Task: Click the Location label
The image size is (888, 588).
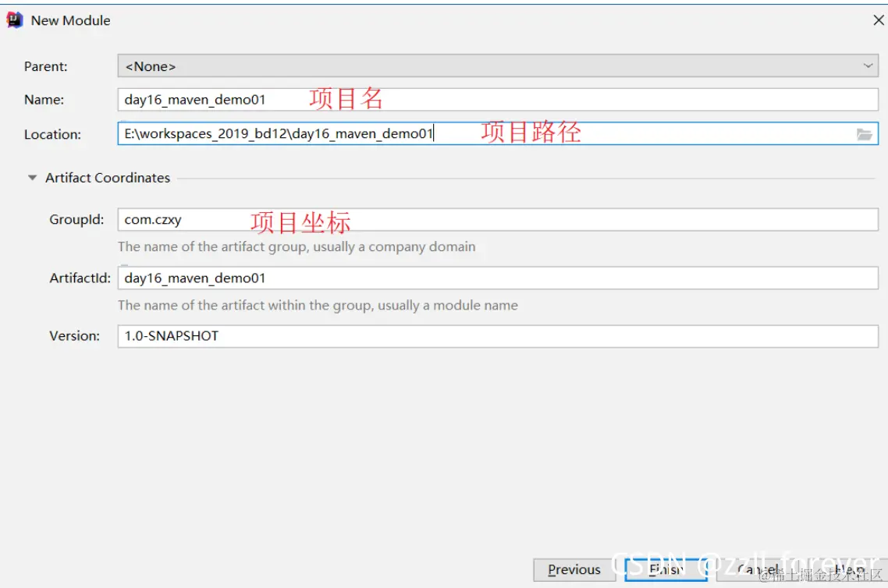Action: pos(52,135)
